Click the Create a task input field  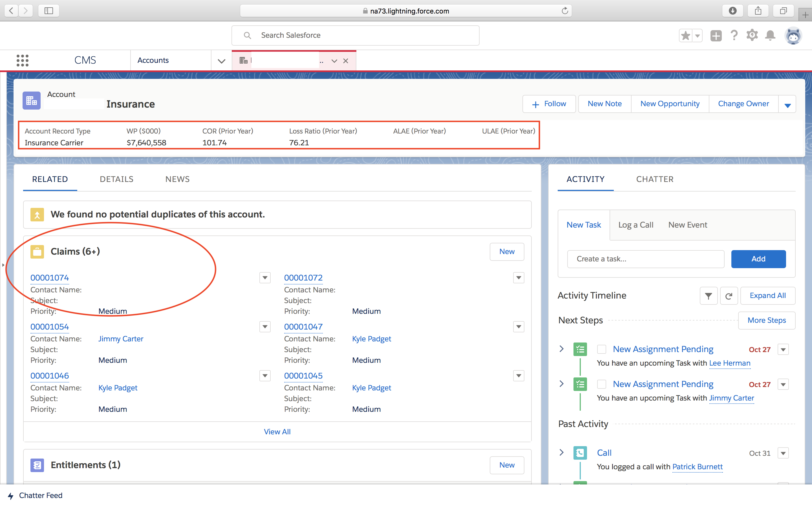tap(645, 259)
